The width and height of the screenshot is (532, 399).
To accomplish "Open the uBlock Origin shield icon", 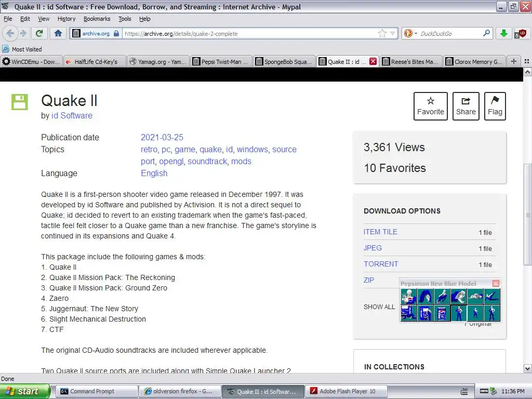I will (520, 34).
